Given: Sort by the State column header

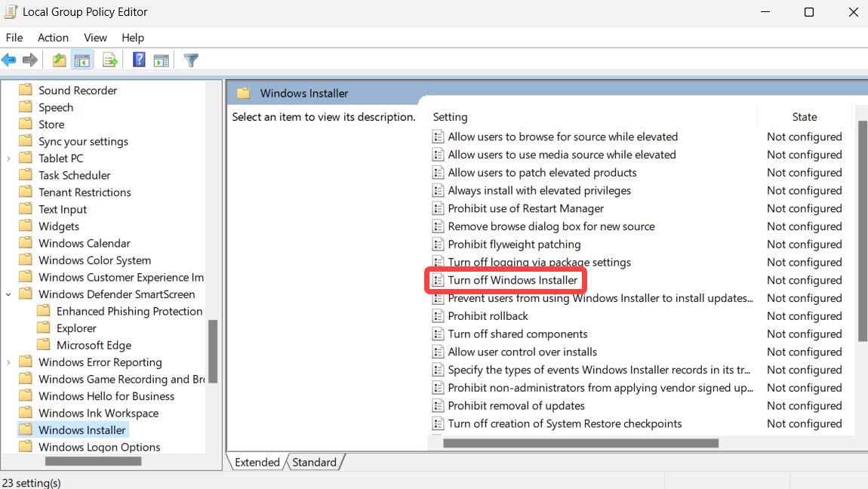Looking at the screenshot, I should (x=804, y=117).
